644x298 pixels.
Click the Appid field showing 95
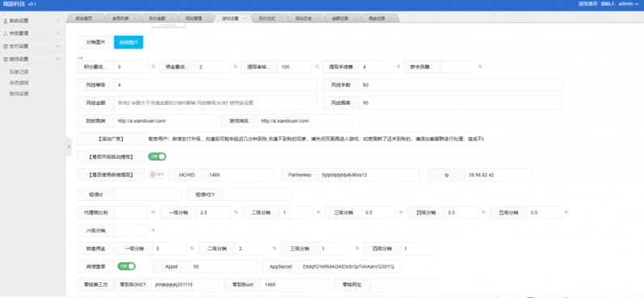224,267
